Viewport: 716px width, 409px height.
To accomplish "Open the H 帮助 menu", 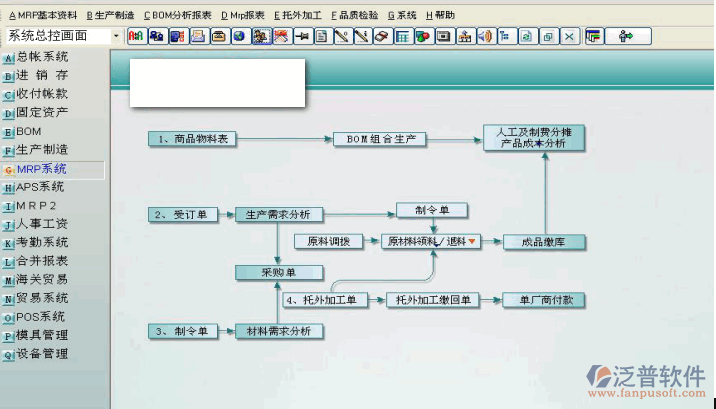I will coord(440,15).
